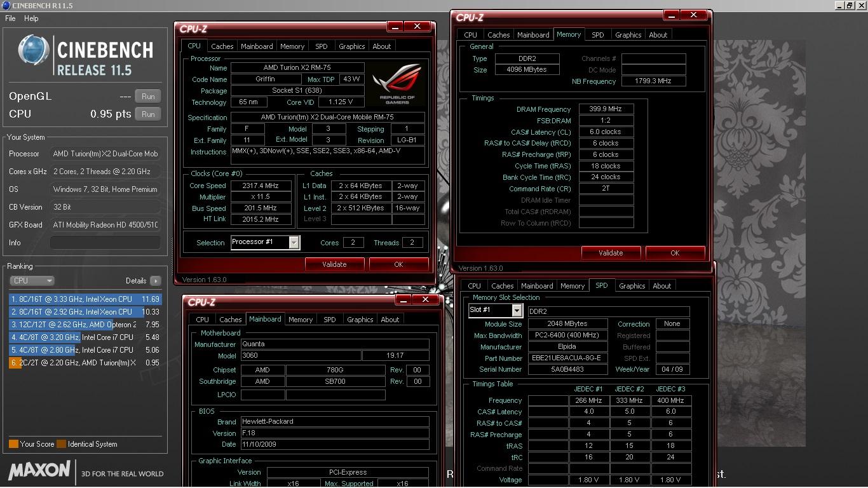Click the Republic of Gamers logo in CPU-Z
This screenshot has width=868, height=488.
click(x=397, y=83)
